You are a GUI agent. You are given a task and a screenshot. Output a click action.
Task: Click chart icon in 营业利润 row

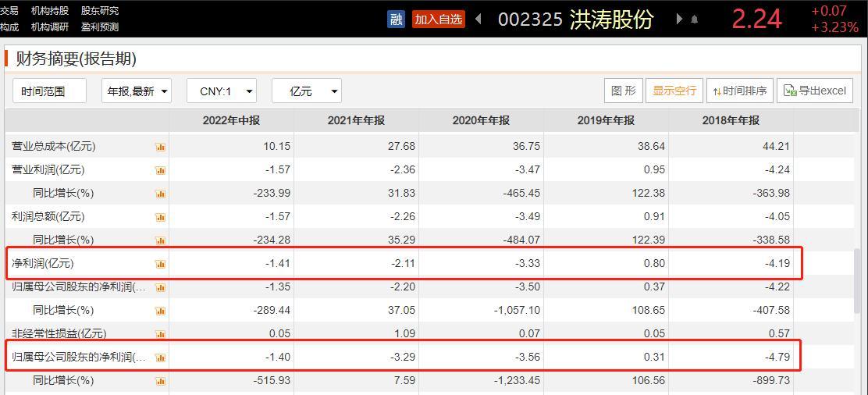[x=161, y=170]
